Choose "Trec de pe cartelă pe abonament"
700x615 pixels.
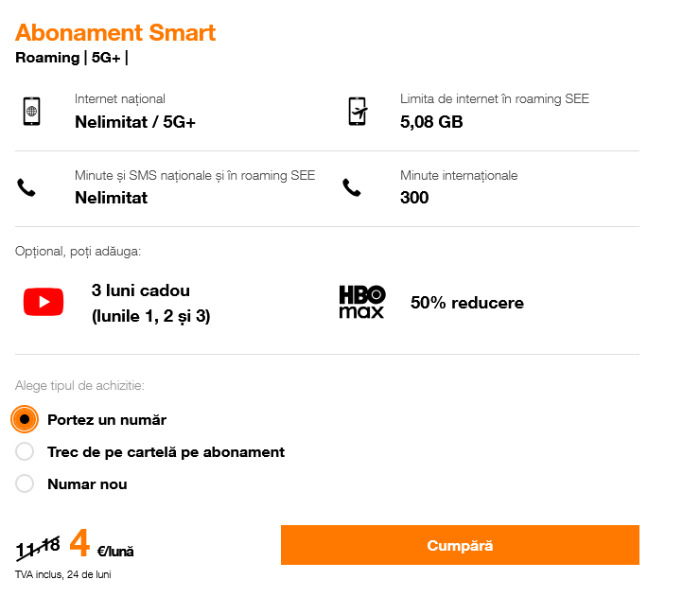tap(26, 451)
